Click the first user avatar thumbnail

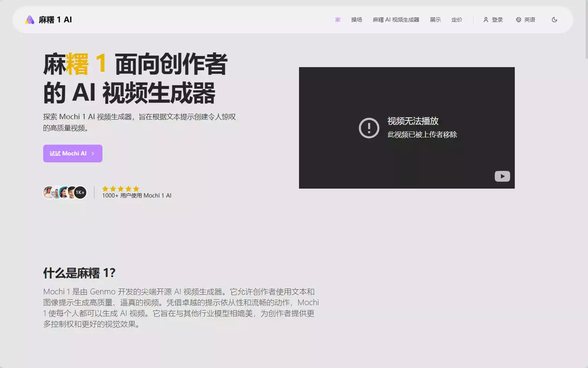pyautogui.click(x=48, y=192)
